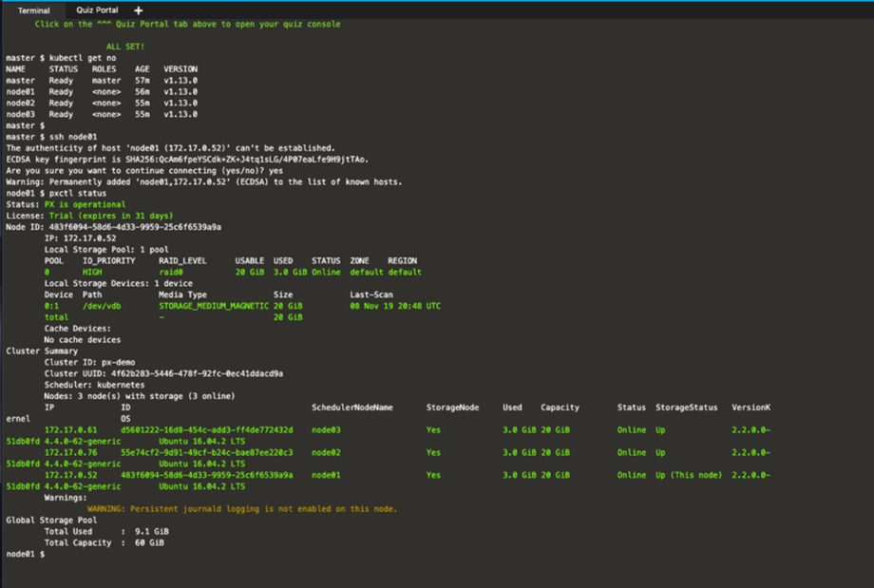Screen dimensions: 874x588
Task: Select STORAGE_MEDIUM_MAGNETIC media type
Action: point(214,306)
